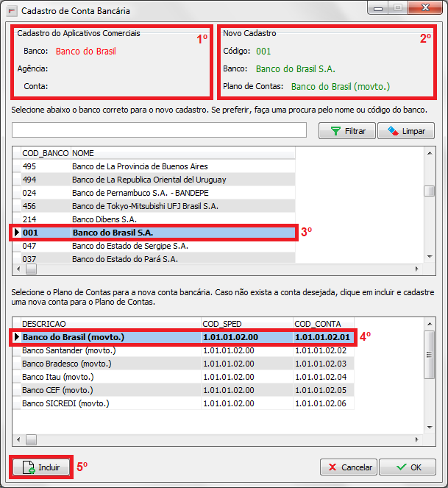Click the COD_SPED column header

(x=246, y=324)
